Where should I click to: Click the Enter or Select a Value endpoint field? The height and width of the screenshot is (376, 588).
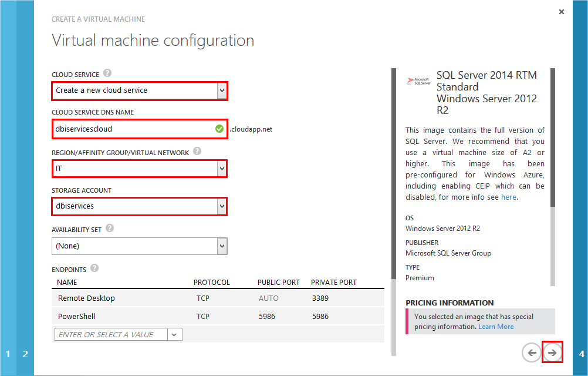coord(111,334)
